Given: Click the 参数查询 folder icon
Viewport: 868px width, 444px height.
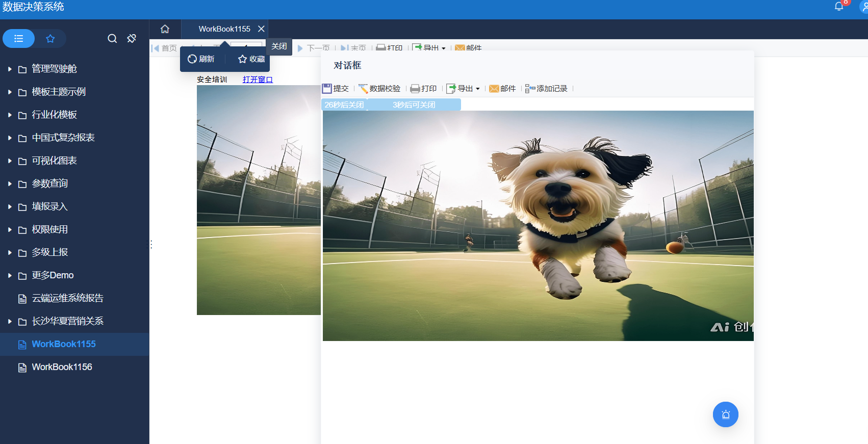Looking at the screenshot, I should (x=22, y=184).
